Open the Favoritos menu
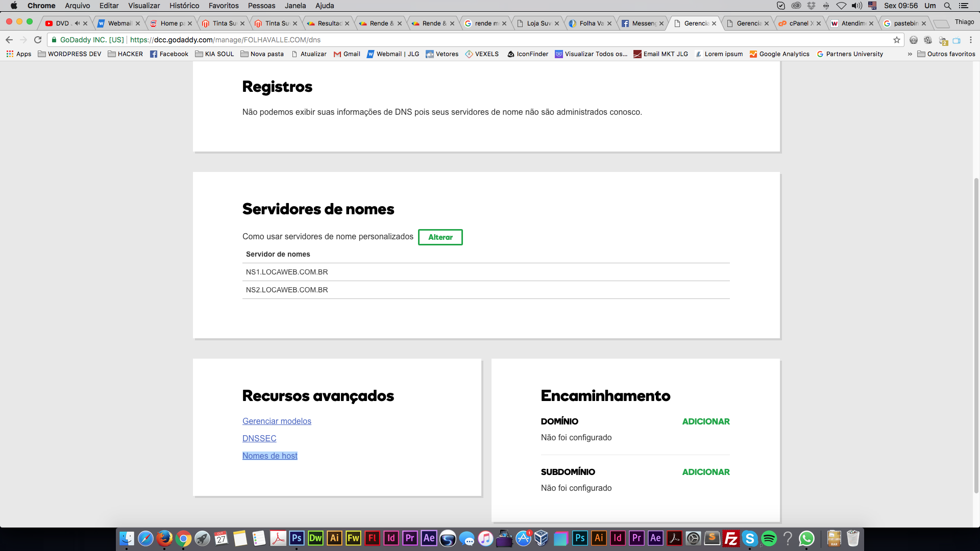Image resolution: width=980 pixels, height=551 pixels. pos(224,6)
